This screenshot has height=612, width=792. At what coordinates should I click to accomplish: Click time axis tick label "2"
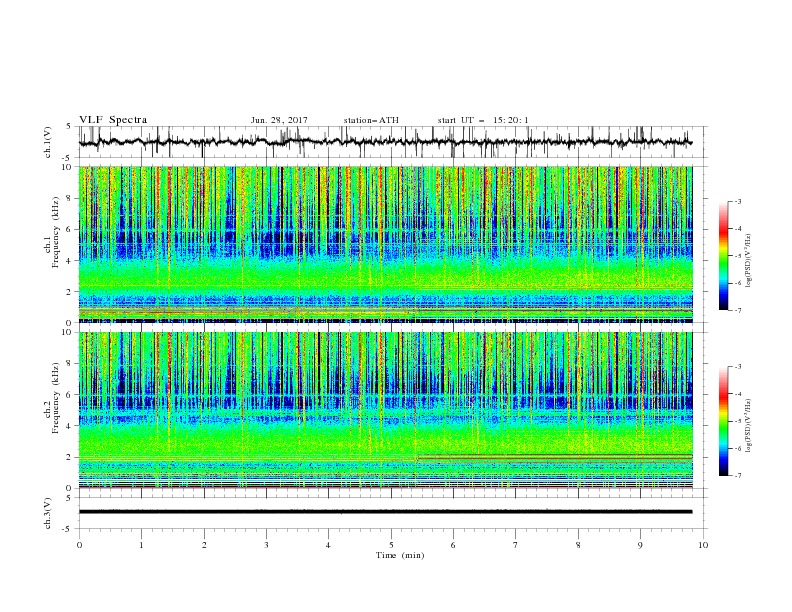point(204,545)
